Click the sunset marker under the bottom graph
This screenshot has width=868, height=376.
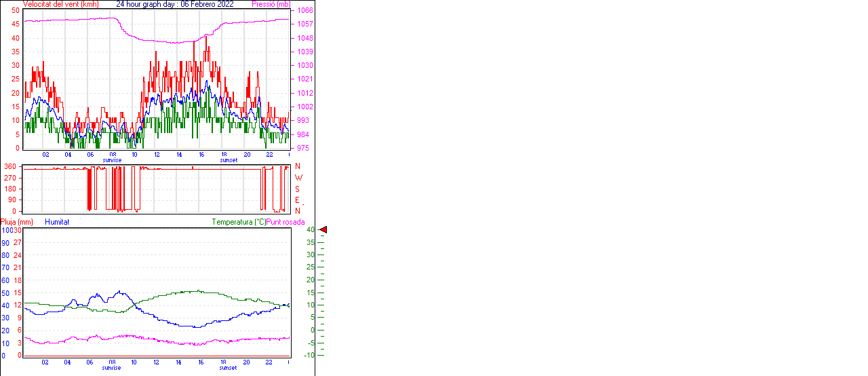click(228, 368)
